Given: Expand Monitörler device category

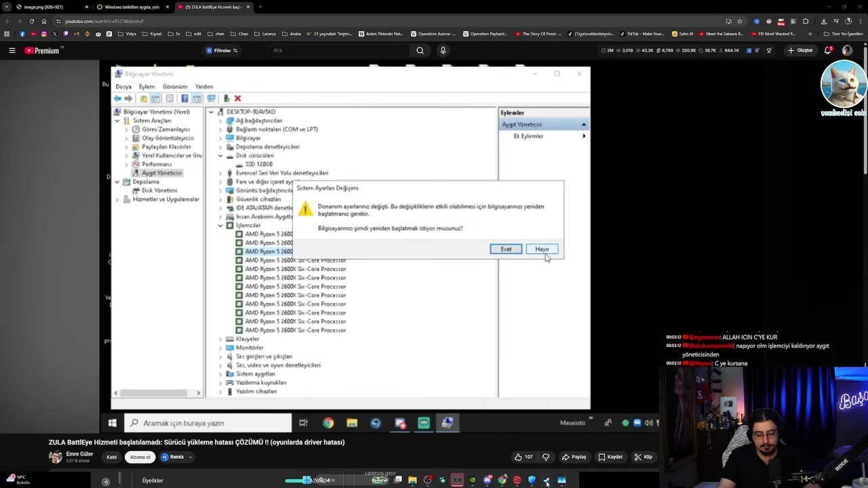Looking at the screenshot, I should point(220,348).
